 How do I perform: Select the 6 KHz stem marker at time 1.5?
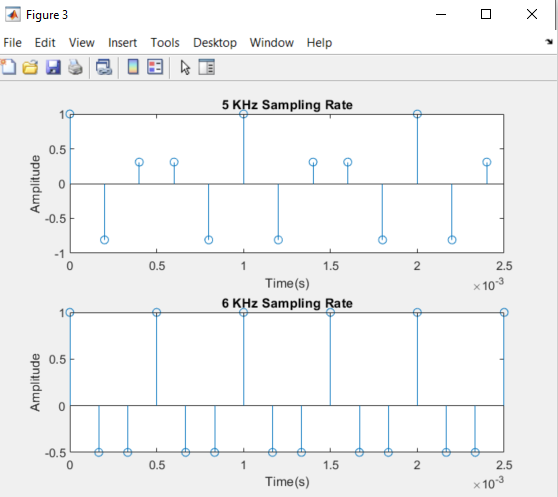point(330,312)
